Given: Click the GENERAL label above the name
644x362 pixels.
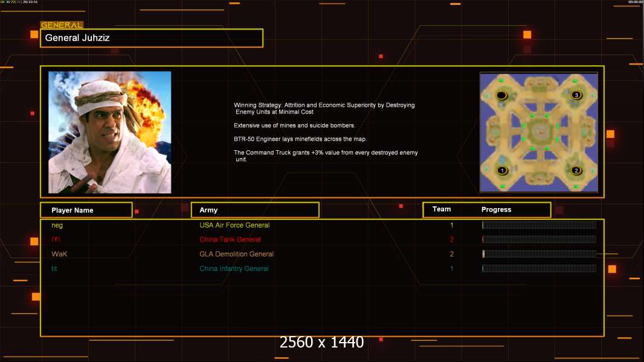Looking at the screenshot, I should point(62,25).
